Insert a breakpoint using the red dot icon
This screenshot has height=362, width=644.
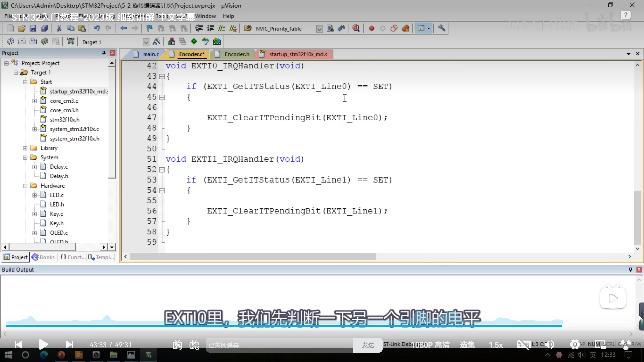(371, 28)
